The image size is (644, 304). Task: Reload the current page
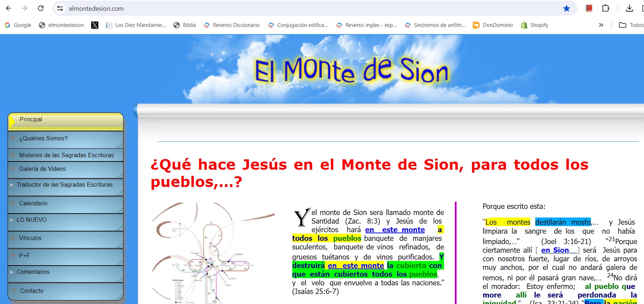coord(41,8)
